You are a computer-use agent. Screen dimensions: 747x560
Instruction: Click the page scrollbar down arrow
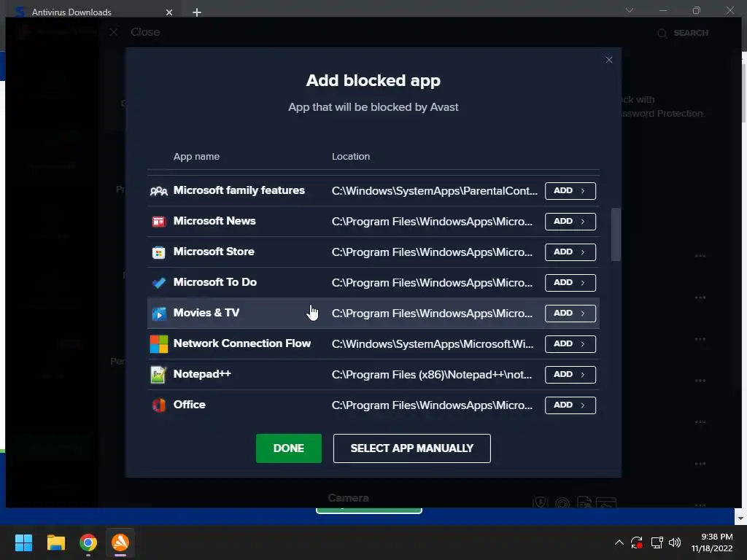(741, 518)
